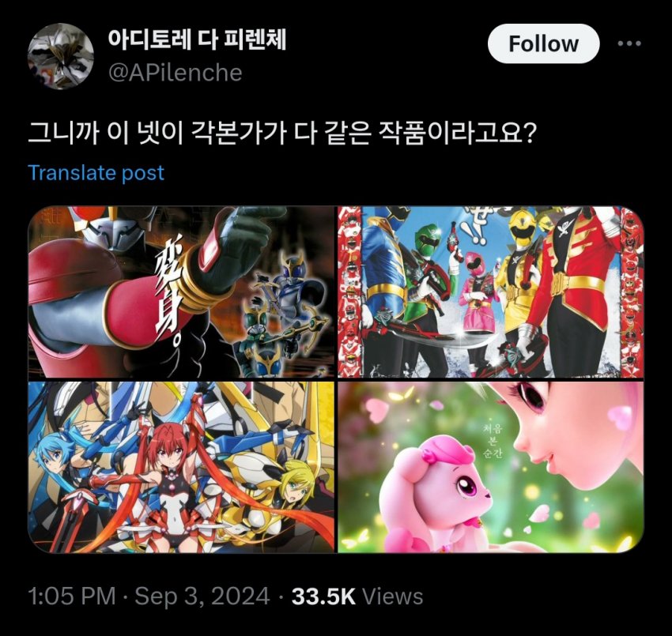This screenshot has width=672, height=636.
Task: Click the 33.5K view count number
Action: 323,596
